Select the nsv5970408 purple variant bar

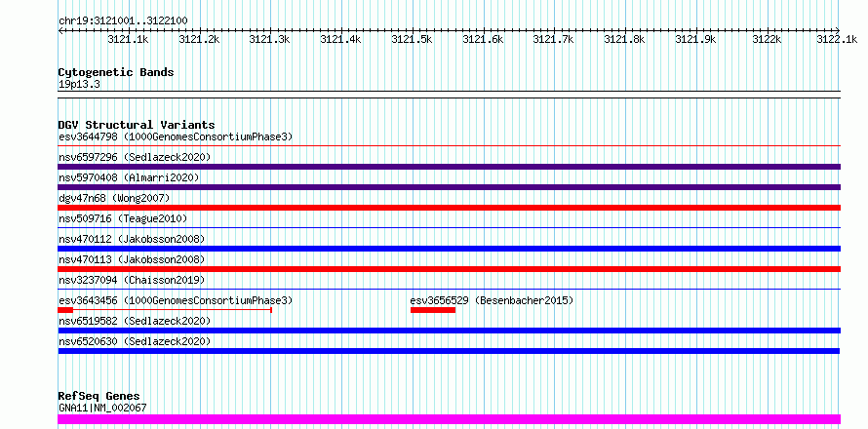coord(449,187)
